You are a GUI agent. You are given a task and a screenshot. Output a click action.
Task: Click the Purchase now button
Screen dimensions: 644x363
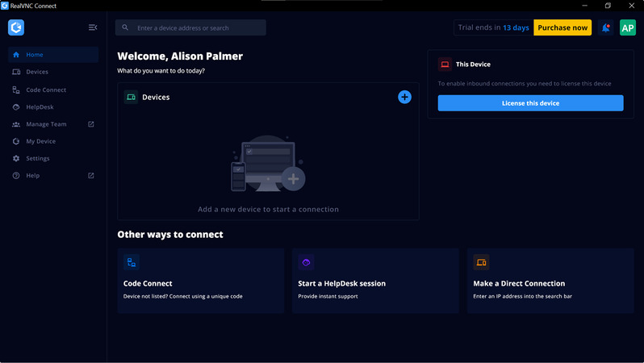562,27
